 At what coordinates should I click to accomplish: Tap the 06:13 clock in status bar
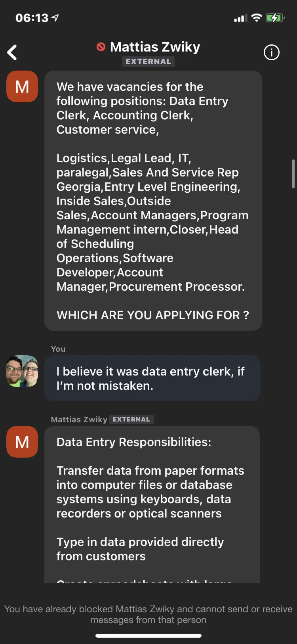point(32,18)
